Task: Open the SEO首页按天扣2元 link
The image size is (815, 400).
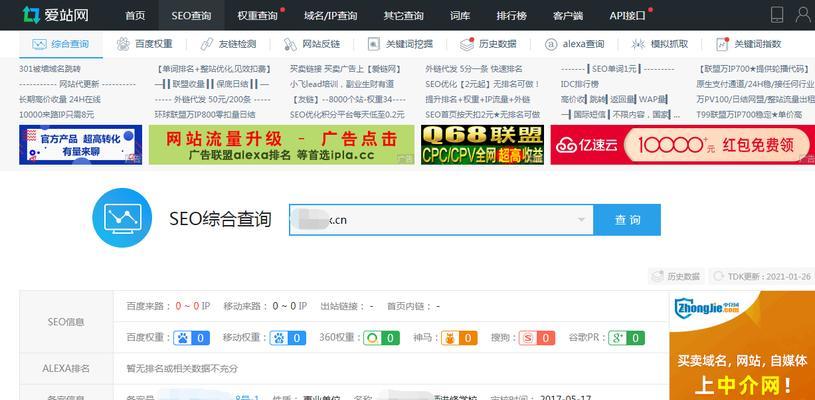Action: [483, 114]
